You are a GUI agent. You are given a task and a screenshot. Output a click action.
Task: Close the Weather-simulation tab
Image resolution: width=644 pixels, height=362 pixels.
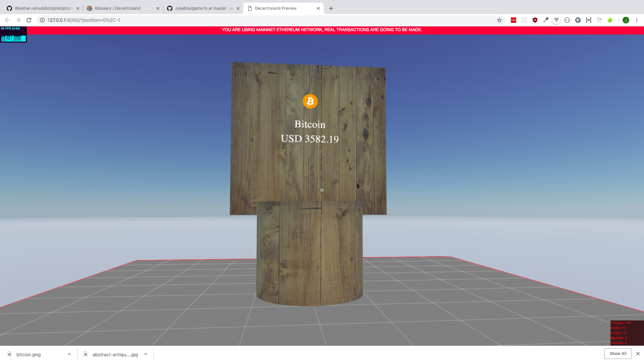tap(78, 8)
